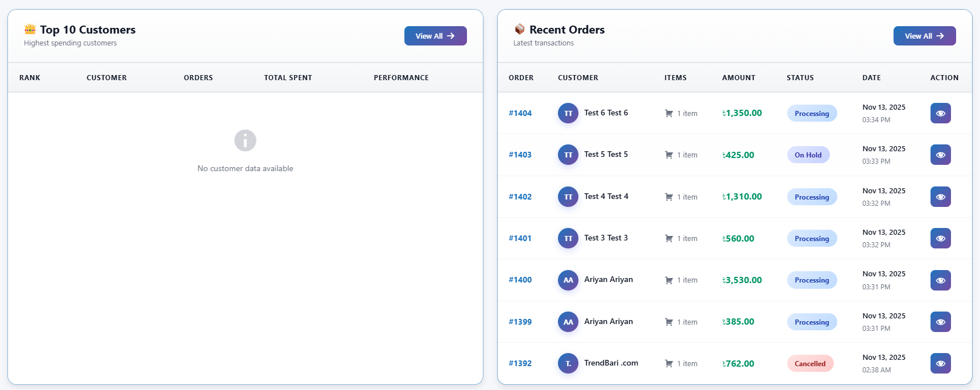View details of order #1404 via eye icon
The height and width of the screenshot is (390, 980).
coord(940,113)
